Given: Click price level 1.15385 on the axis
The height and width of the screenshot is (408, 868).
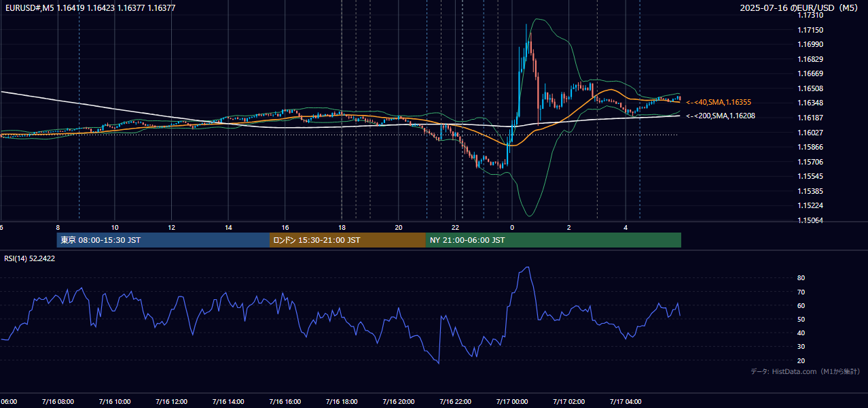Looking at the screenshot, I should coord(811,191).
